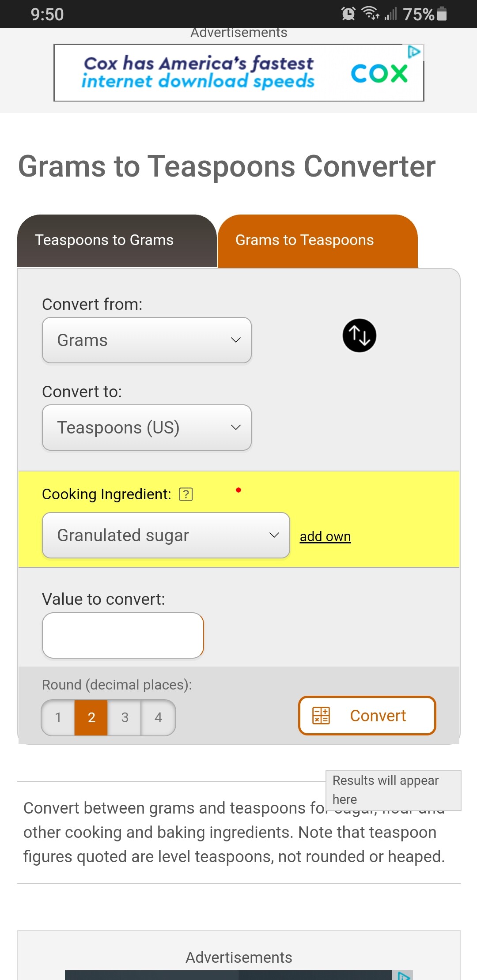The image size is (477, 980).
Task: Select 1 decimal place rounding
Action: click(x=58, y=717)
